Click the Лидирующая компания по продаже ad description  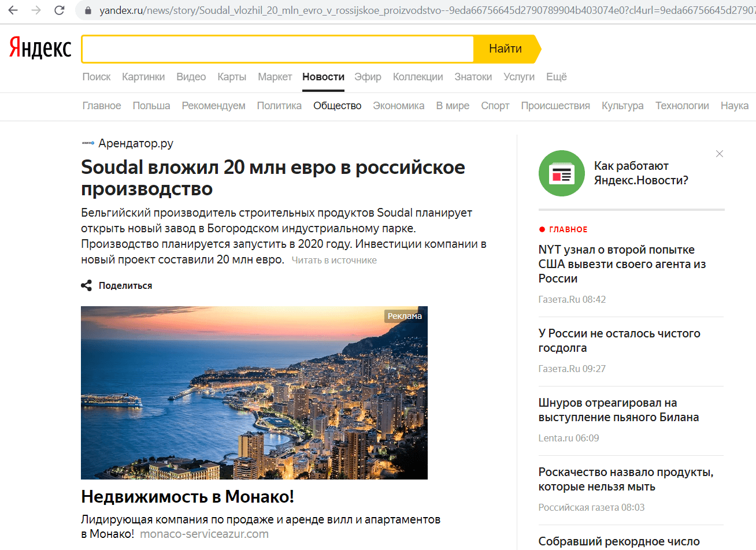pyautogui.click(x=261, y=527)
